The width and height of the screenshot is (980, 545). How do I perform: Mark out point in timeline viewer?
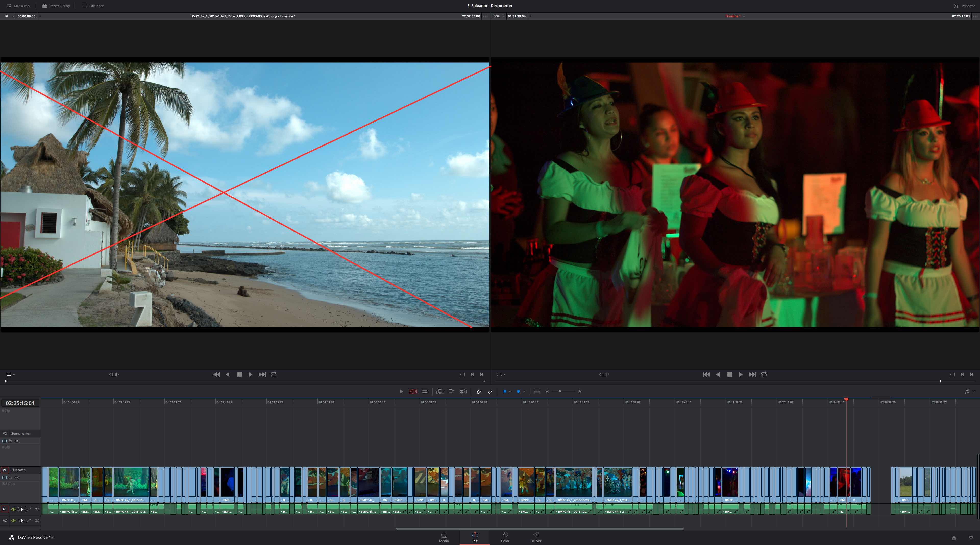tap(972, 374)
